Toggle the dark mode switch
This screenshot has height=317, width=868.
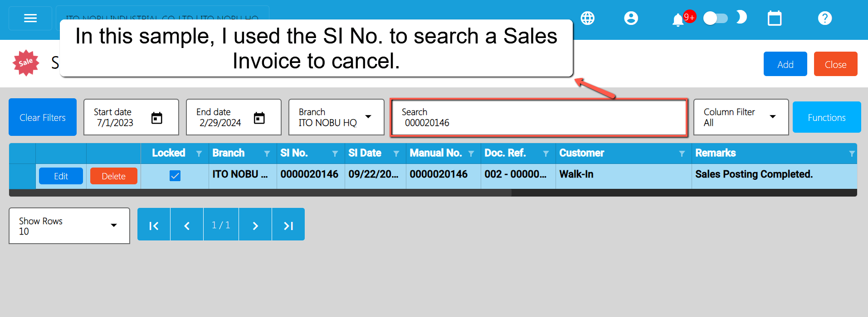[715, 18]
